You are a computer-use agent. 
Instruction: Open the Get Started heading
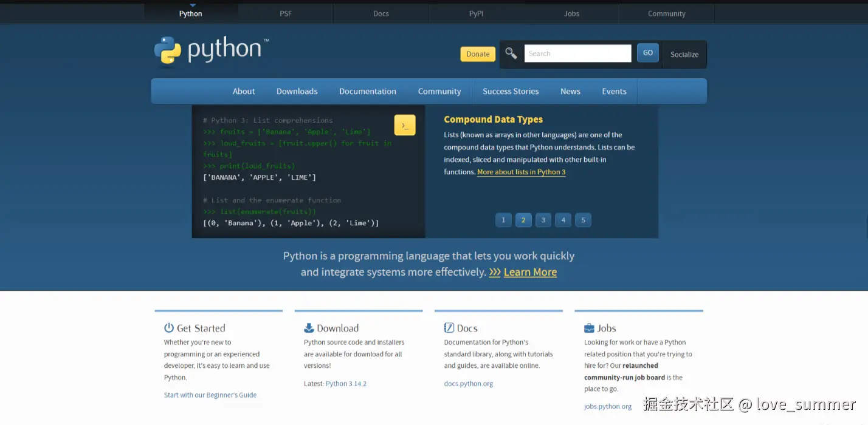click(x=201, y=328)
